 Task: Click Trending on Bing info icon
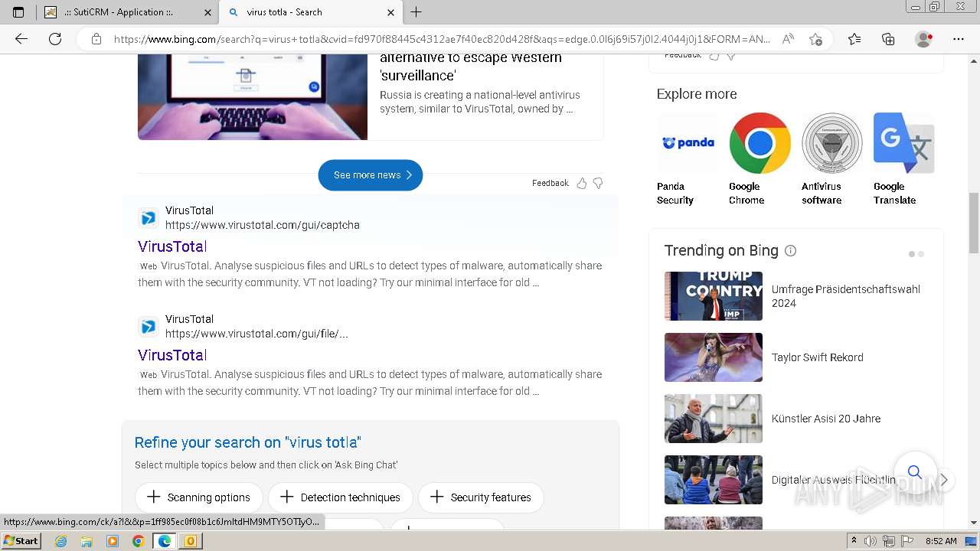coord(791,251)
